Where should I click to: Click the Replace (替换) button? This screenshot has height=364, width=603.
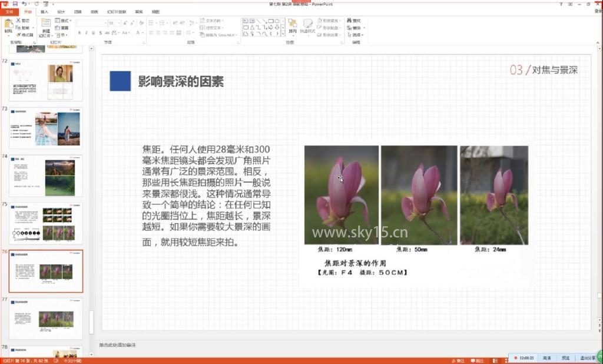pos(355,28)
